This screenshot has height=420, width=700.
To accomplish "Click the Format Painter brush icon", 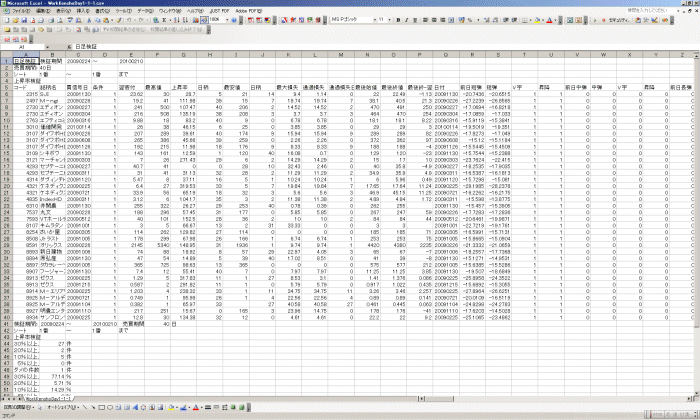I will point(119,20).
